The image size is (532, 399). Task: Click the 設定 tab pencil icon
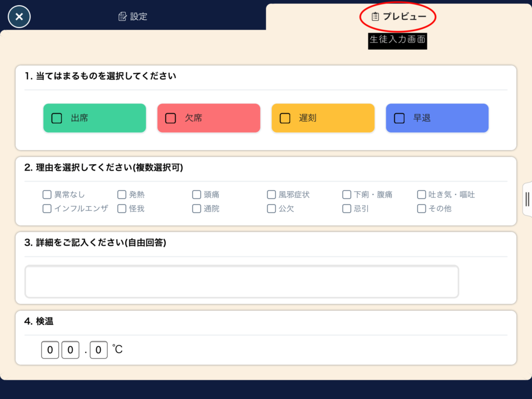122,16
